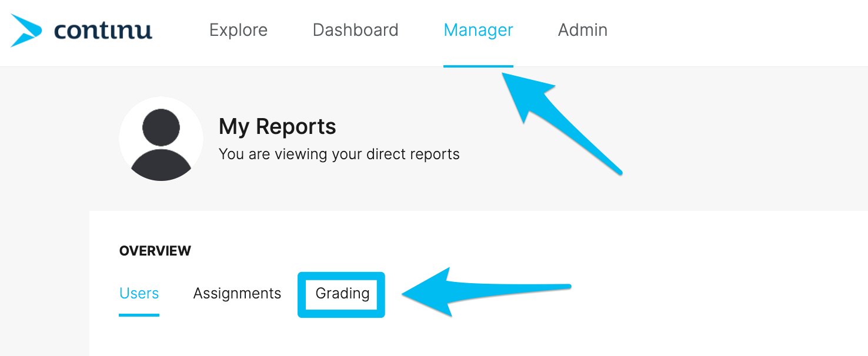Viewport: 868px width, 356px height.
Task: Open the Admin section
Action: pyautogui.click(x=582, y=30)
